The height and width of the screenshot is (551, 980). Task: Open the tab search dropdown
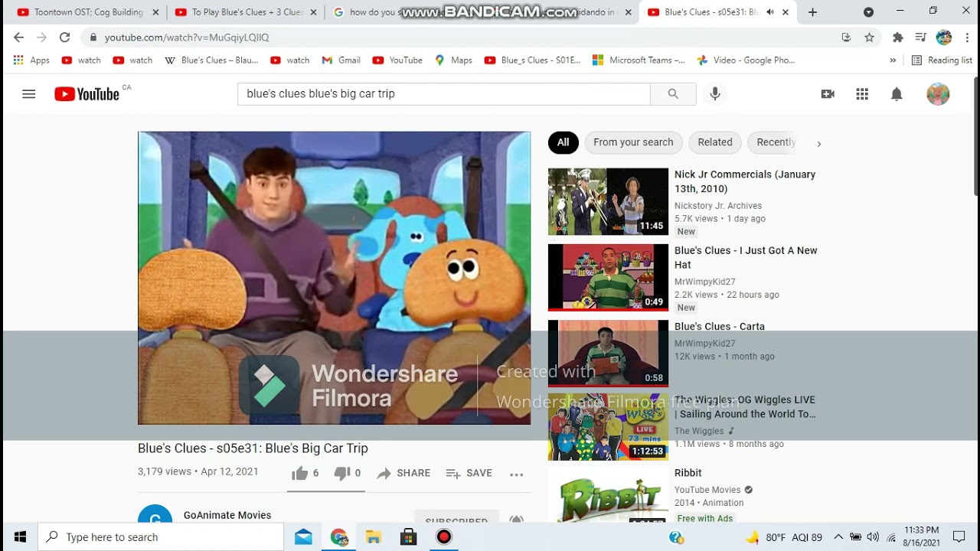click(x=868, y=12)
